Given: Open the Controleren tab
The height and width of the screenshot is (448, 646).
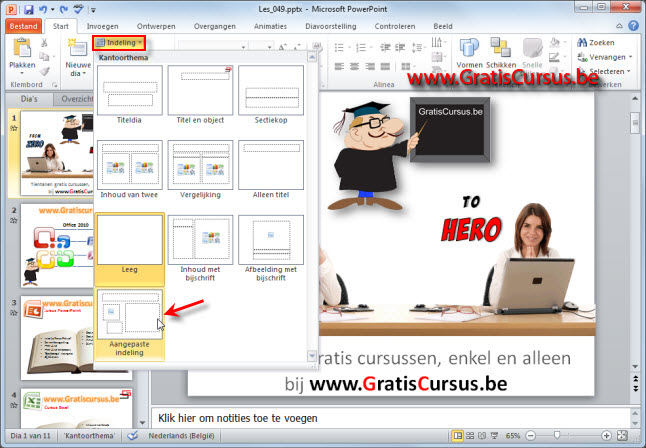Looking at the screenshot, I should pyautogui.click(x=395, y=26).
